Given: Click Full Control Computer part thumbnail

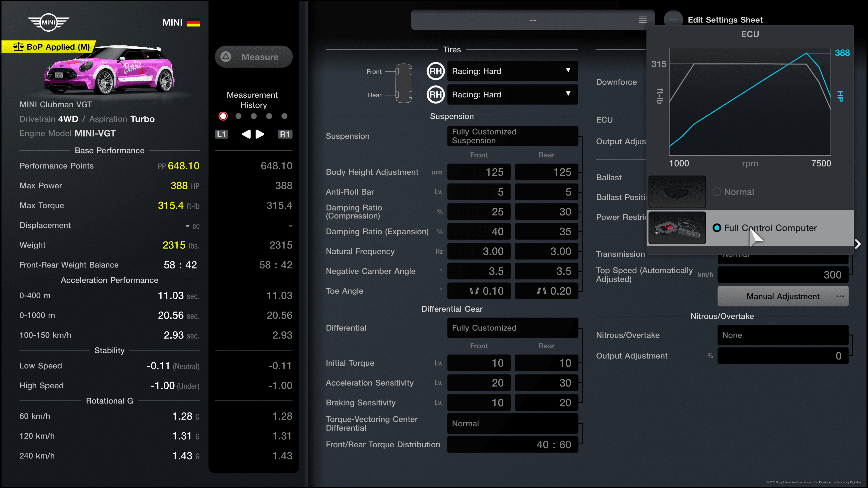Looking at the screenshot, I should [677, 228].
